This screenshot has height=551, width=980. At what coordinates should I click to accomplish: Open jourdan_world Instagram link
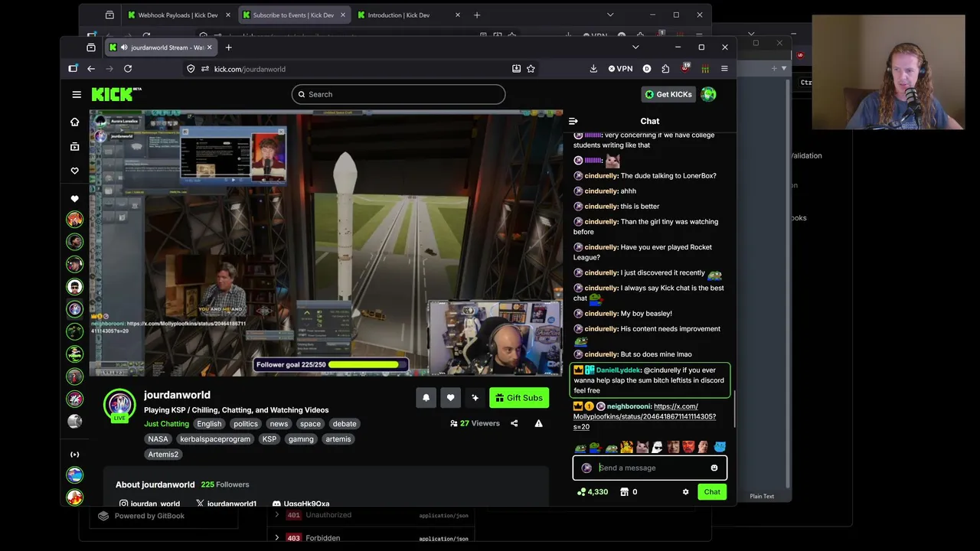click(x=149, y=504)
